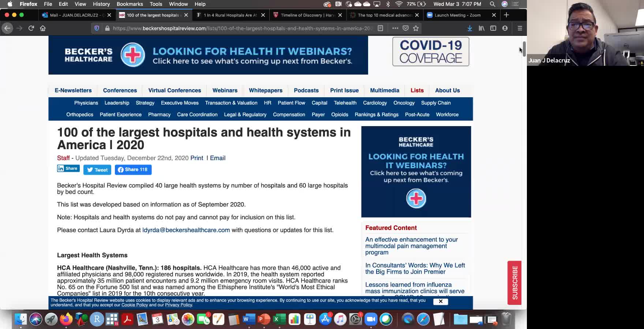Reload the current page
The image size is (644, 329).
pyautogui.click(x=31, y=28)
